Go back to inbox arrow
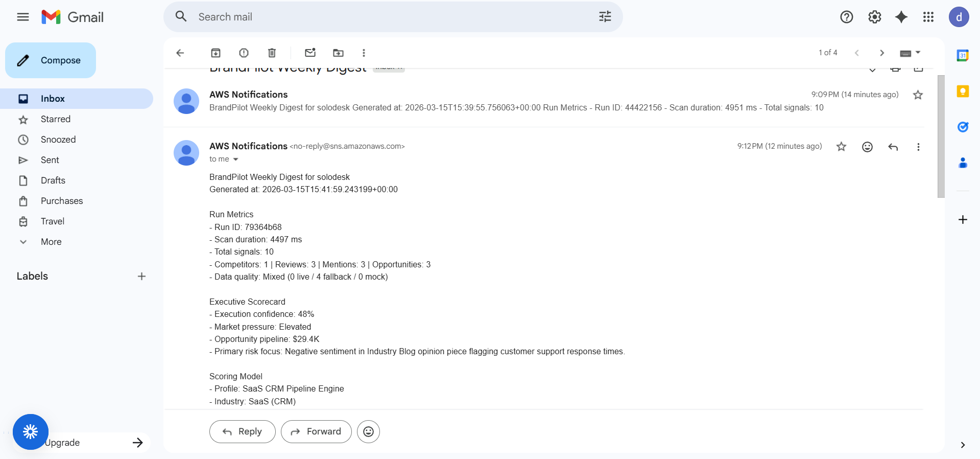 (180, 53)
